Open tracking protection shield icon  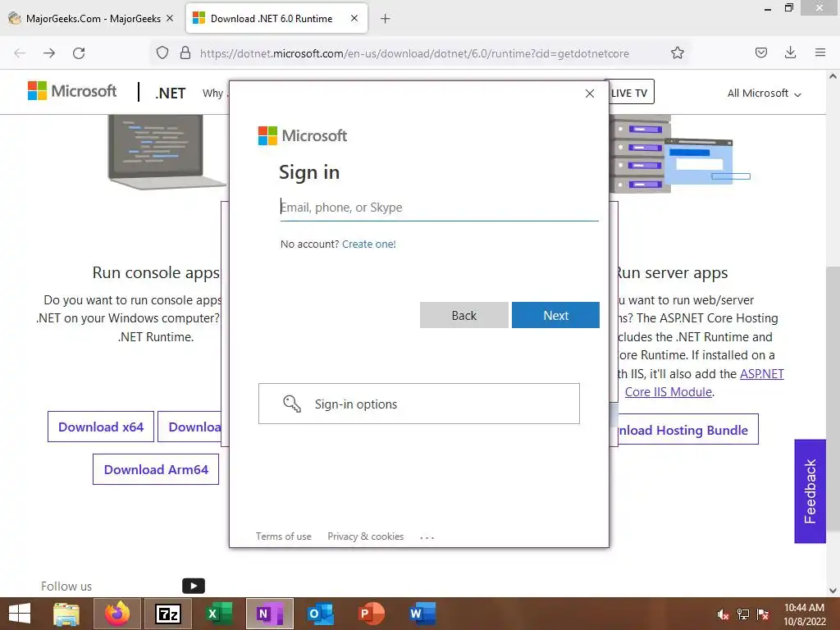click(x=162, y=53)
